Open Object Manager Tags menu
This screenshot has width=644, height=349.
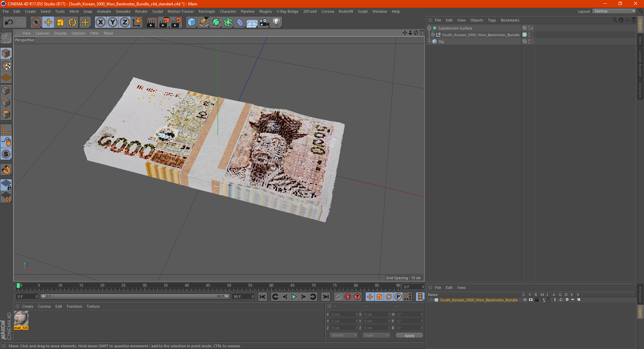492,20
